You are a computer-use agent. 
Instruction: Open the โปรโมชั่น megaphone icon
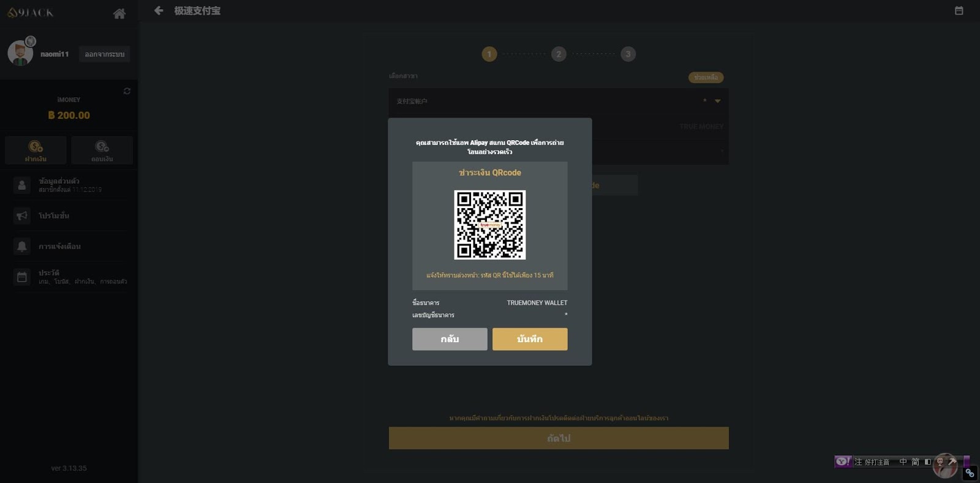pyautogui.click(x=22, y=215)
